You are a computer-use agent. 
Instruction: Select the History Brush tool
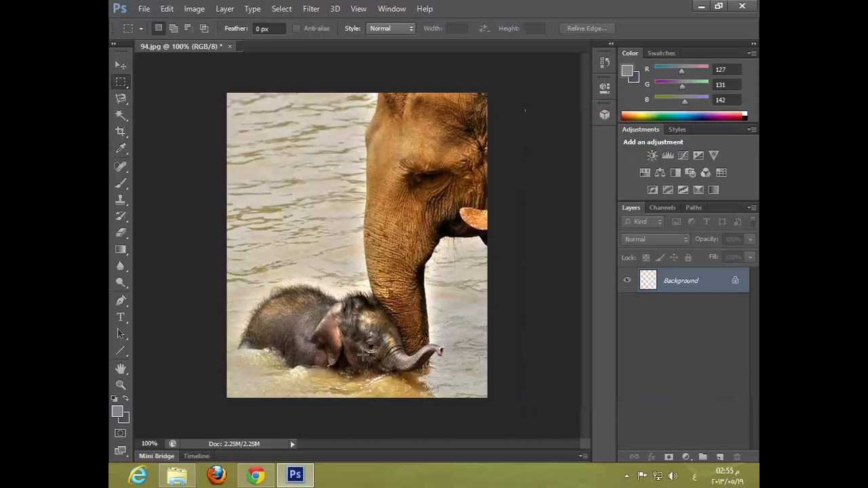coord(121,216)
